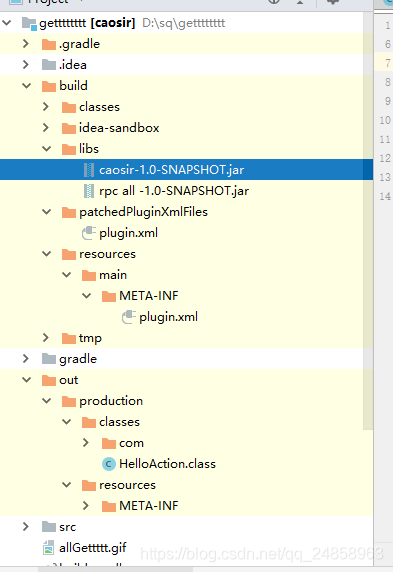This screenshot has height=572, width=393.
Task: Click the rpc all -1.0-SNAPSHOT.jar archive icon
Action: click(89, 191)
